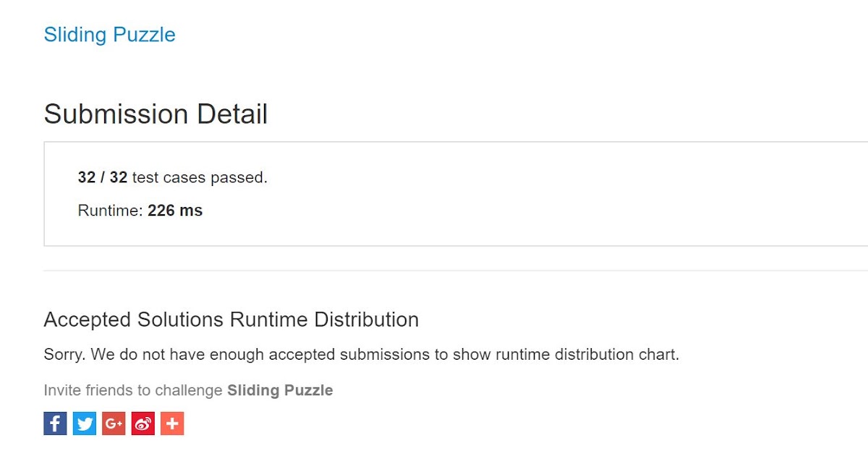Click the Google+ share icon
The image size is (868, 456).
[114, 423]
